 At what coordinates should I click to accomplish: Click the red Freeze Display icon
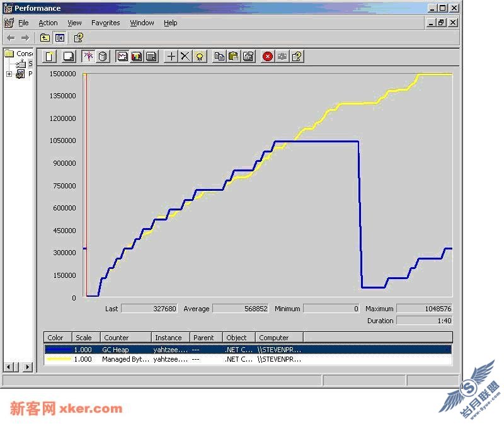pos(268,57)
